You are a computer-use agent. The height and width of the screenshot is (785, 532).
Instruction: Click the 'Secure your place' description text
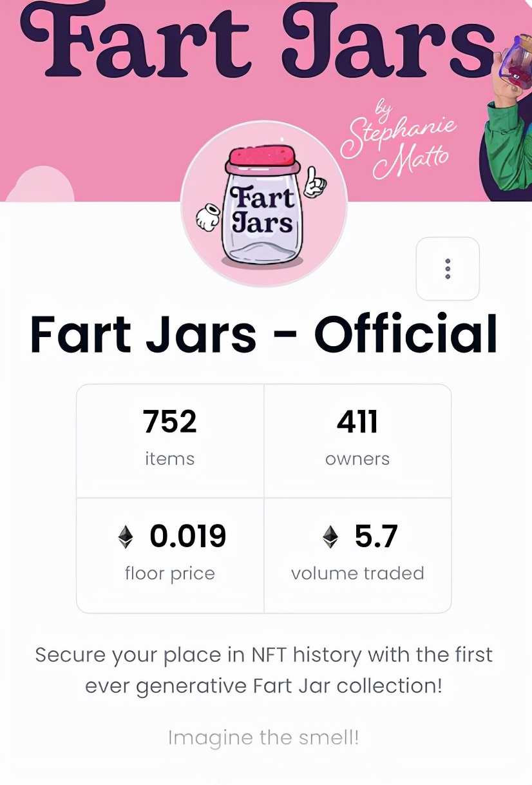click(x=263, y=670)
